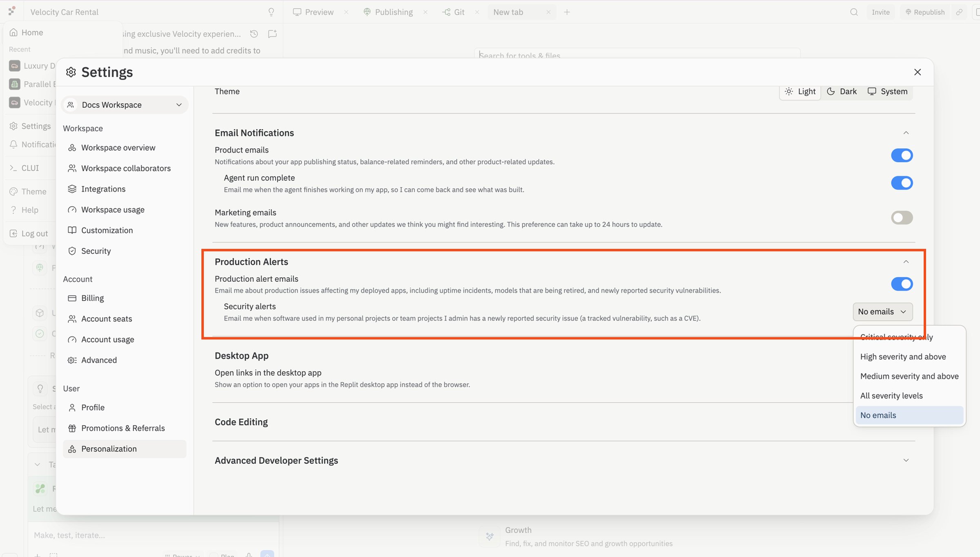The image size is (980, 557).
Task: Click the Growth tool sparkle icon
Action: pyautogui.click(x=490, y=537)
